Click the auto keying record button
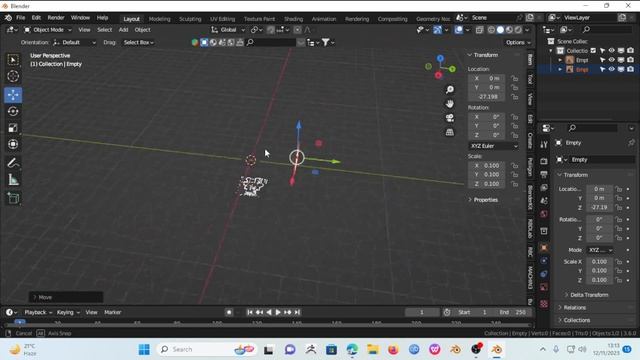The height and width of the screenshot is (360, 640). tap(229, 312)
